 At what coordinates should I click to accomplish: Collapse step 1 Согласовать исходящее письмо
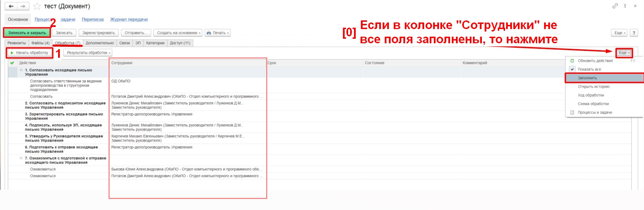(x=21, y=70)
